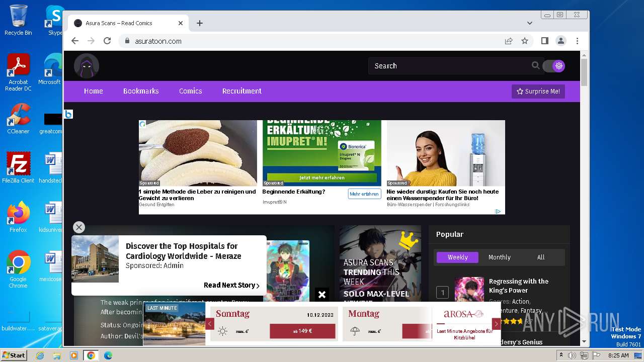The width and height of the screenshot is (644, 362).
Task: Open the Home menu item
Action: tap(93, 91)
